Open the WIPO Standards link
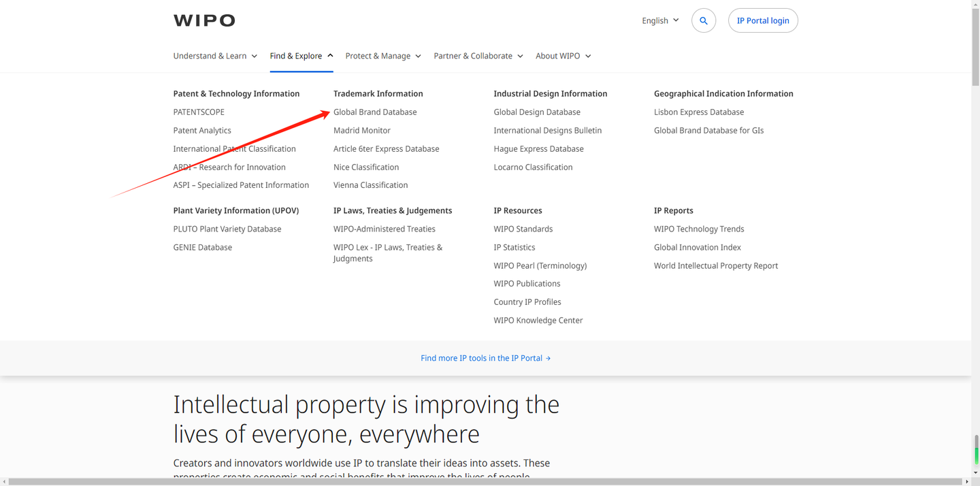Viewport: 980px width, 486px height. (x=523, y=229)
